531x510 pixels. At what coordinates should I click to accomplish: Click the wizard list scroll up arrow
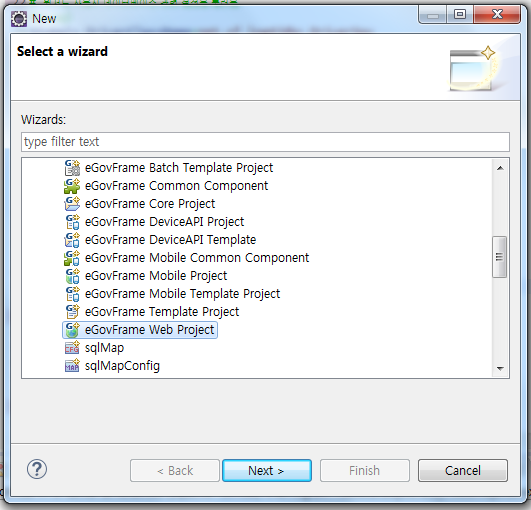click(x=500, y=168)
